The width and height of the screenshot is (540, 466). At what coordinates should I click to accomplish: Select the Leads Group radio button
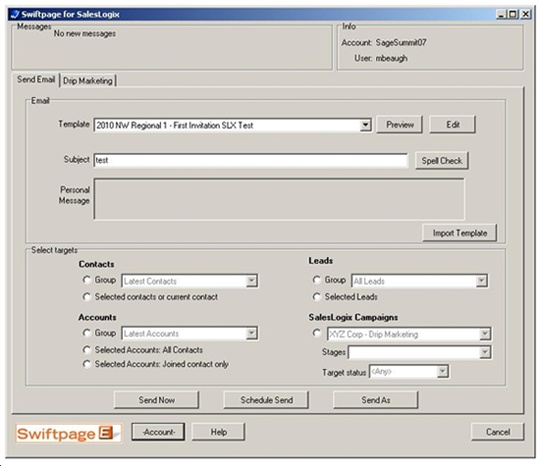(316, 280)
